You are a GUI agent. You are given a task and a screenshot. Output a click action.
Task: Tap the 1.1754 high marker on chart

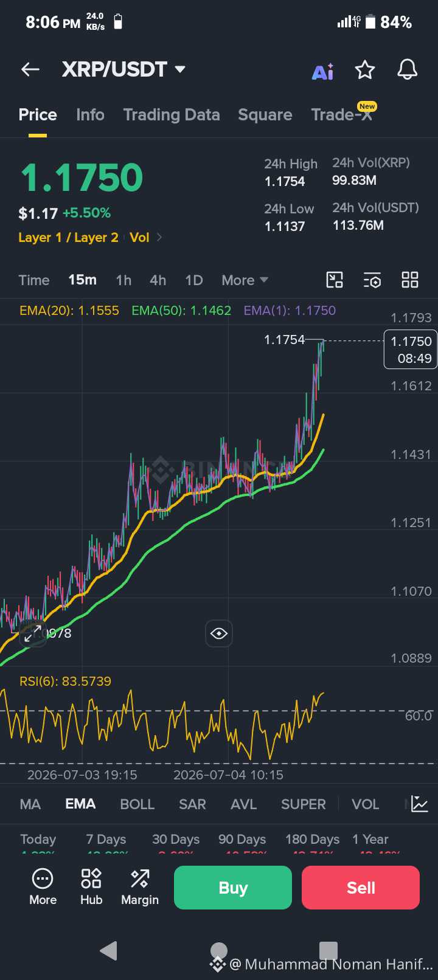pos(284,340)
